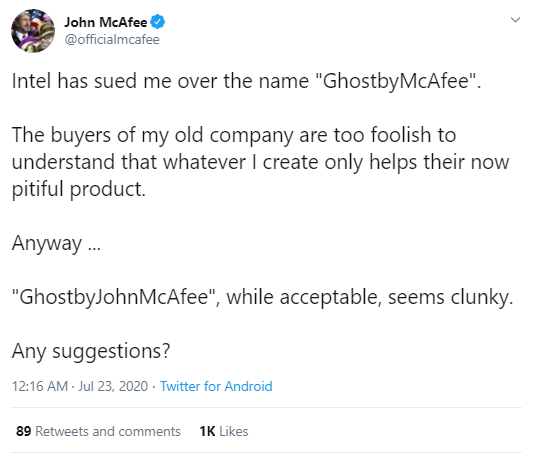The width and height of the screenshot is (533, 453).
Task: Click the blue verified checkmark badge
Action: [x=157, y=22]
